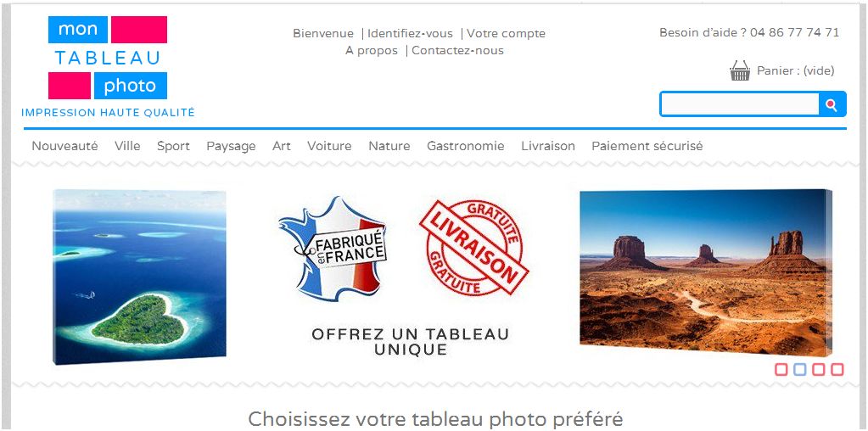
Task: Click the magnifying glass search button
Action: (832, 104)
